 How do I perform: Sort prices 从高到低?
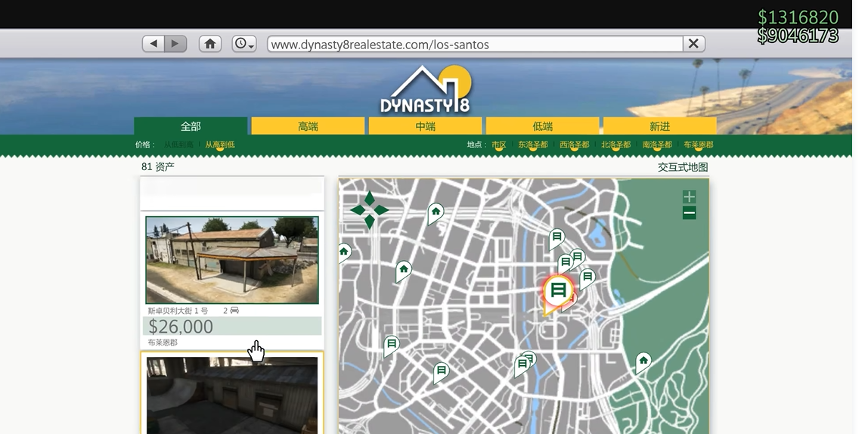click(x=220, y=144)
